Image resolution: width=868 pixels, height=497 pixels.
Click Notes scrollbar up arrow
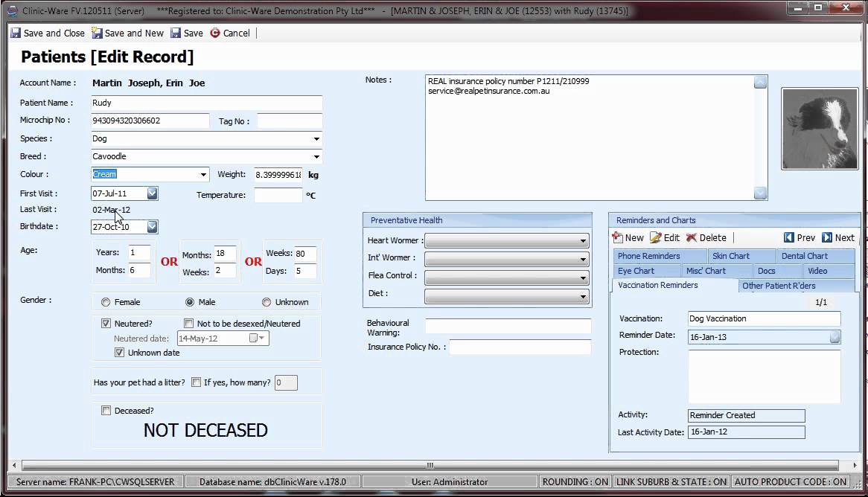pyautogui.click(x=760, y=82)
